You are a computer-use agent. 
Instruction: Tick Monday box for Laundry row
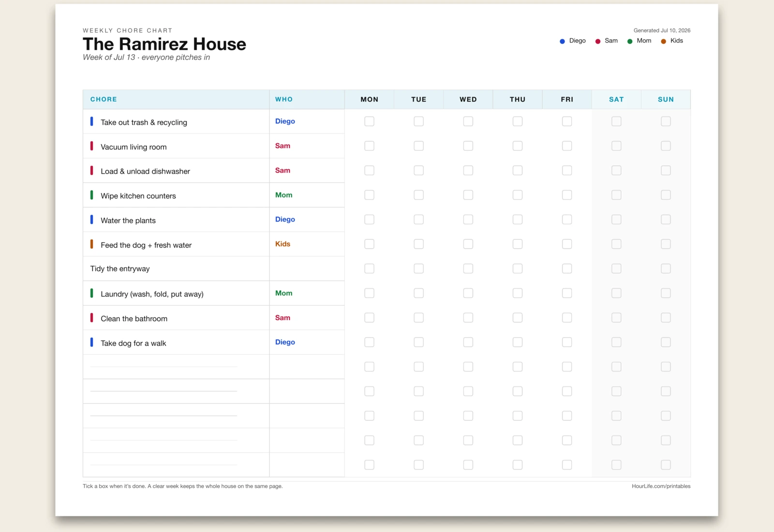pyautogui.click(x=369, y=293)
